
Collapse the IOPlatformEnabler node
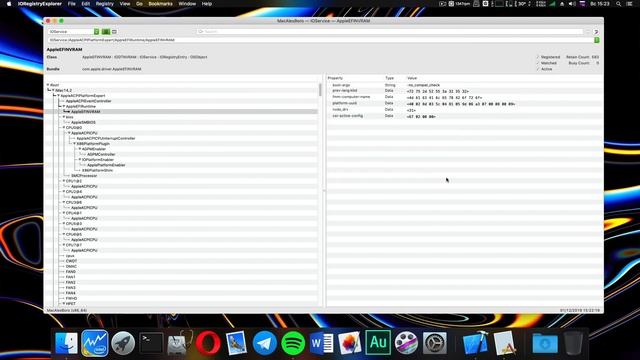tap(80, 160)
